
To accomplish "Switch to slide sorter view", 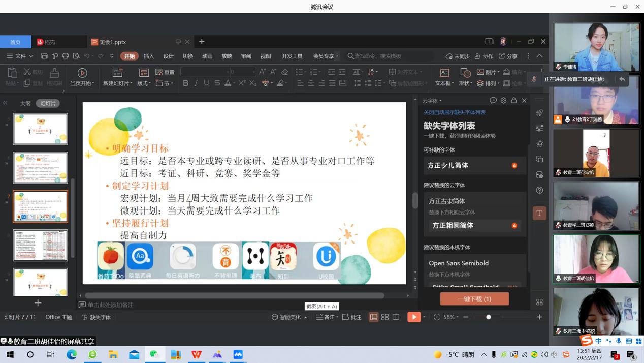I will [385, 317].
